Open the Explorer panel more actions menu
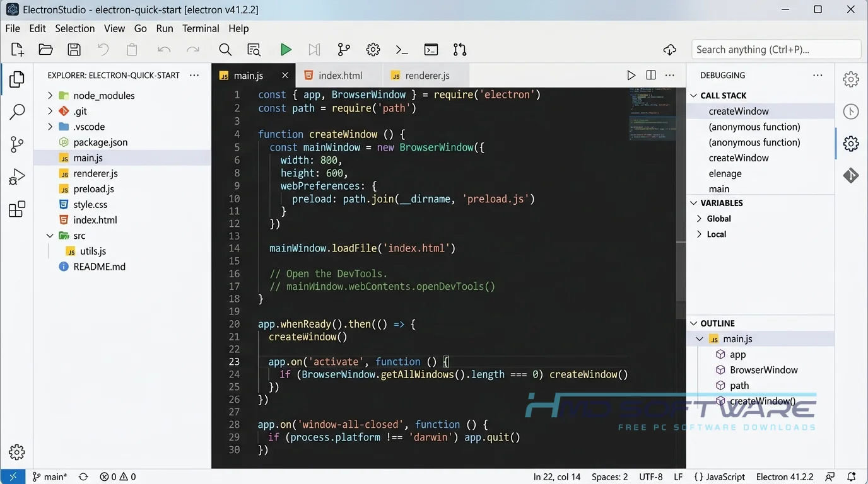 pos(194,75)
